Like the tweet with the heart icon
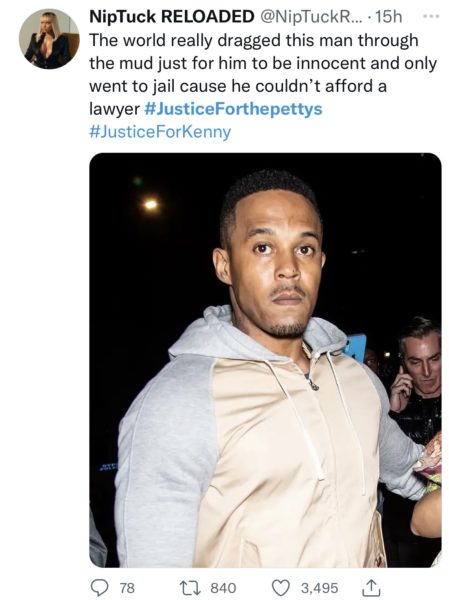 point(281,587)
